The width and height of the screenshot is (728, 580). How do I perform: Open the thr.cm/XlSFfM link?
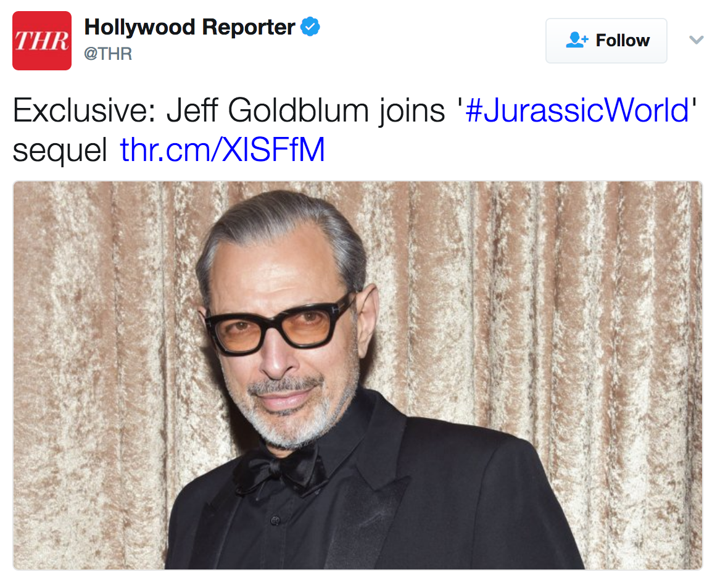pos(222,149)
